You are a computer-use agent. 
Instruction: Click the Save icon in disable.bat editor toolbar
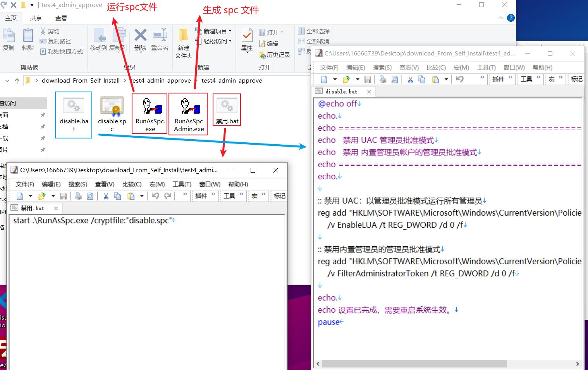click(x=368, y=80)
